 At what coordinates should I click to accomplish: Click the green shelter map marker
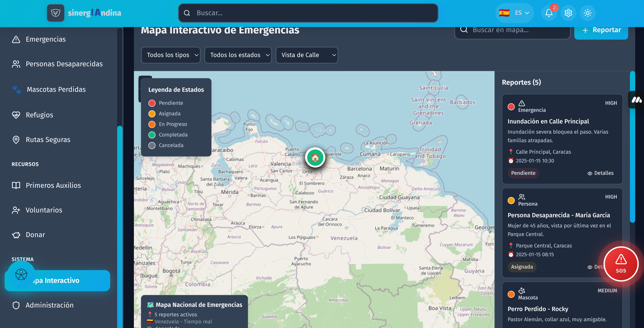315,157
